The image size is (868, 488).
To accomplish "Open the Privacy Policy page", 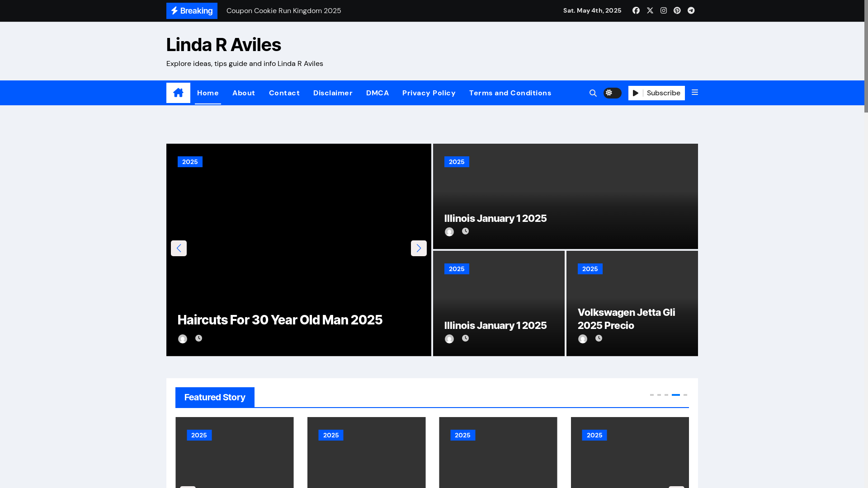I will click(429, 93).
